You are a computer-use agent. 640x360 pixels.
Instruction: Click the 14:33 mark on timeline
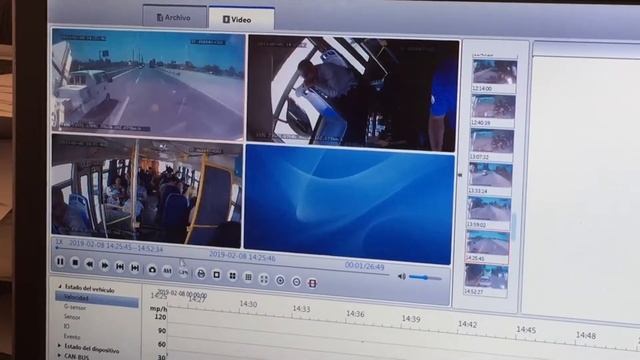pyautogui.click(x=301, y=309)
